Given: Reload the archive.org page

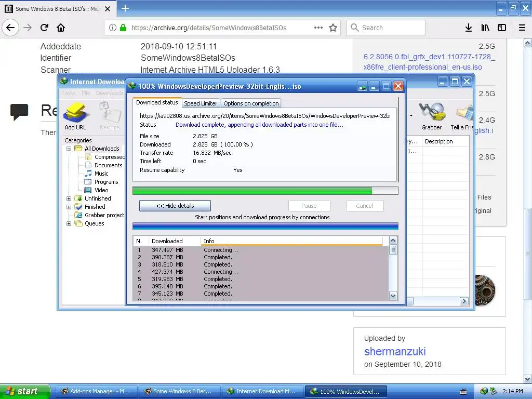Looking at the screenshot, I should coord(44,28).
